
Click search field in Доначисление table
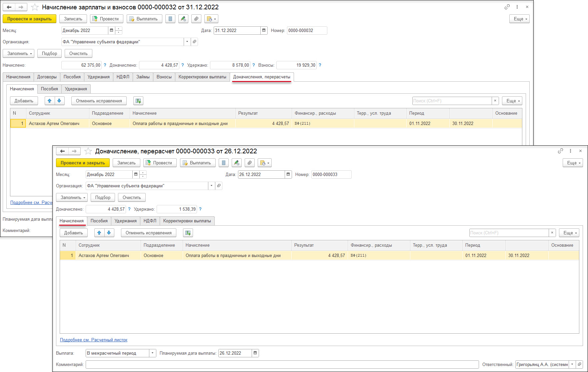point(509,233)
